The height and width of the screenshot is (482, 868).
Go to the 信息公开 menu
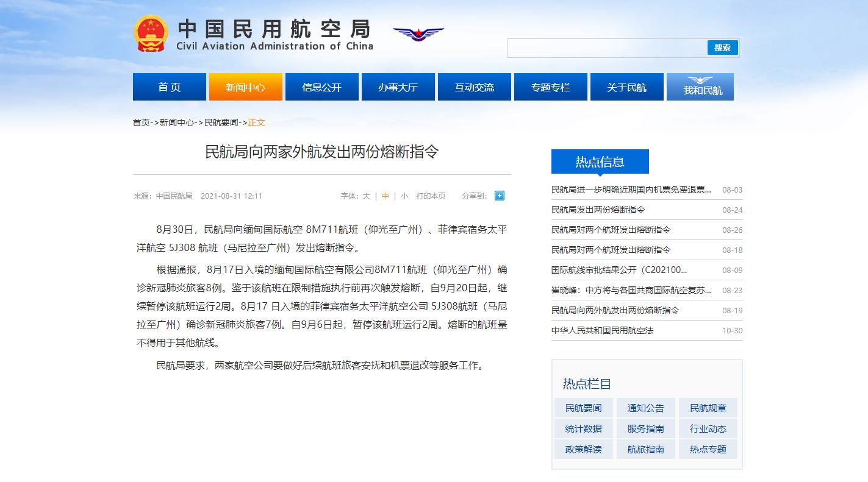(321, 87)
